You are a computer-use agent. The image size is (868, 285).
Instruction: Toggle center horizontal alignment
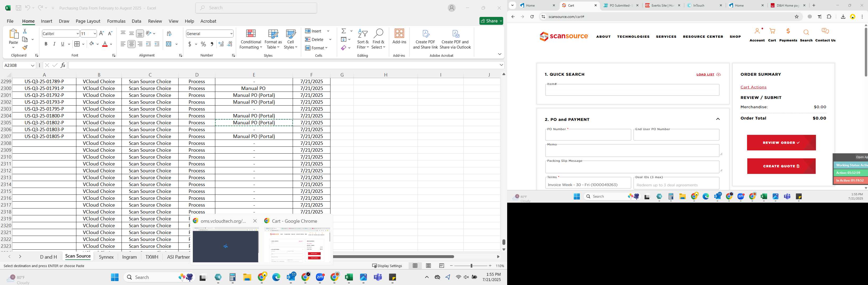tap(131, 44)
